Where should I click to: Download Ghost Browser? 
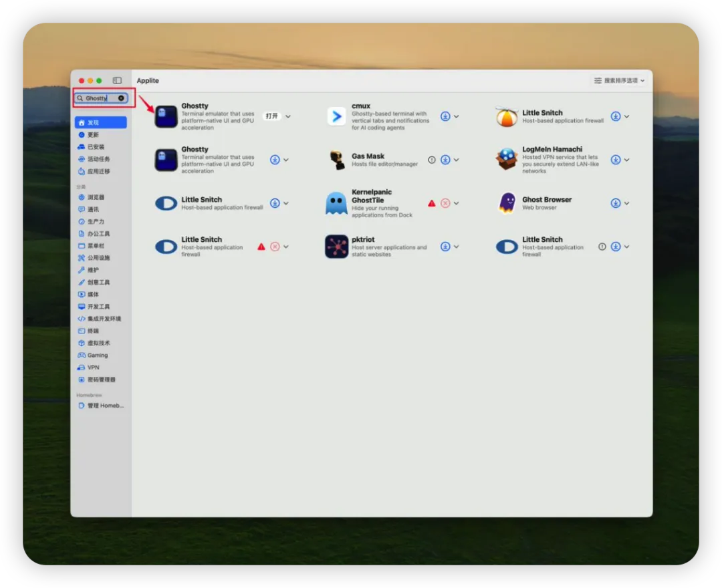click(x=616, y=203)
